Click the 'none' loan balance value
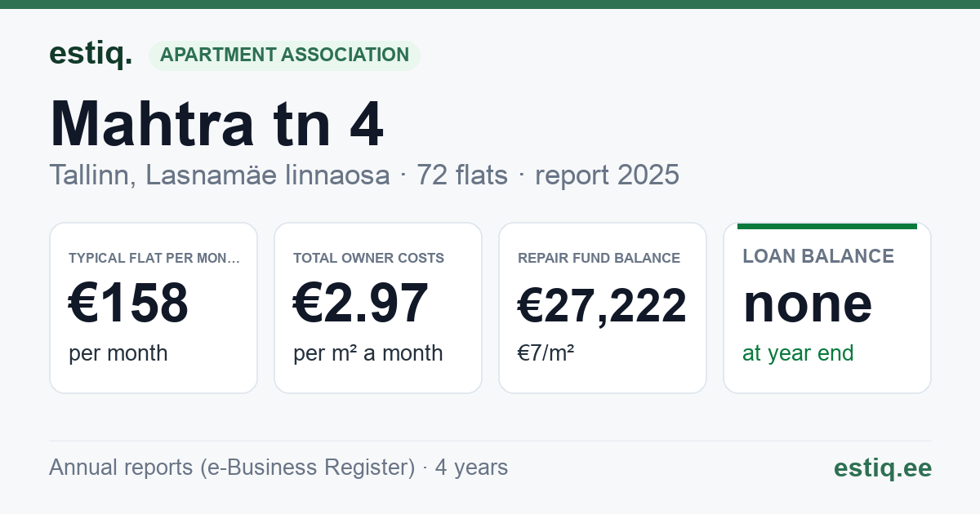 [x=808, y=304]
